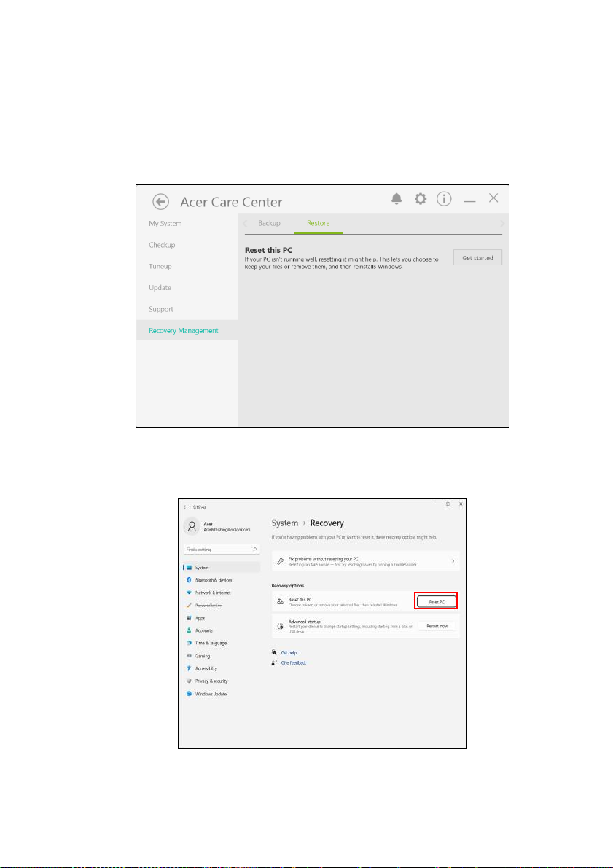Open the Get help link
The height and width of the screenshot is (868, 613).
(x=289, y=653)
